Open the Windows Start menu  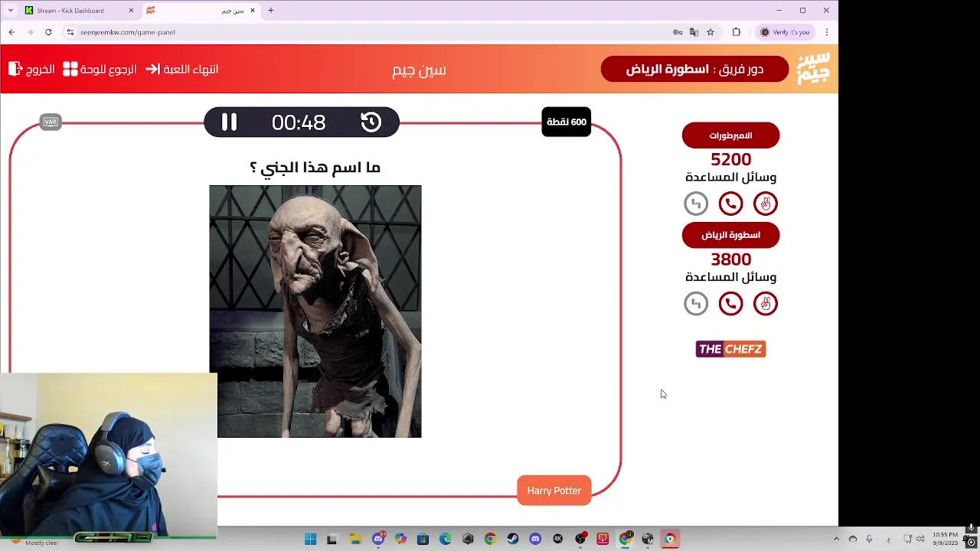(x=310, y=540)
